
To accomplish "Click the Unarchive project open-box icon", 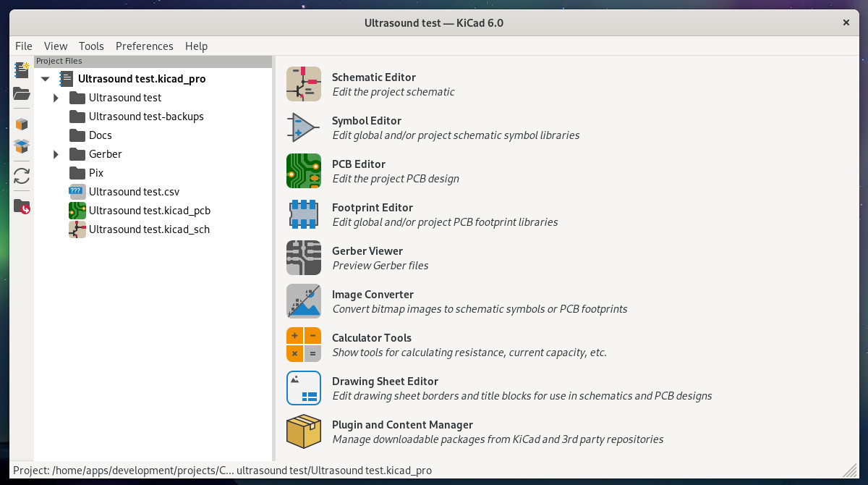I will (22, 147).
